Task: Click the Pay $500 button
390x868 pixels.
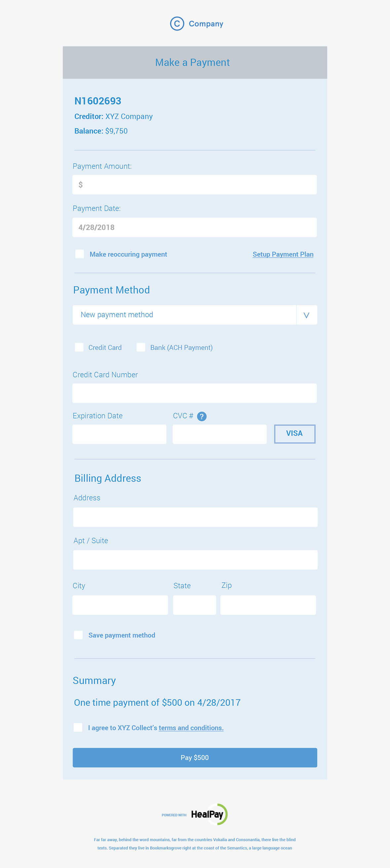Action: coord(195,758)
